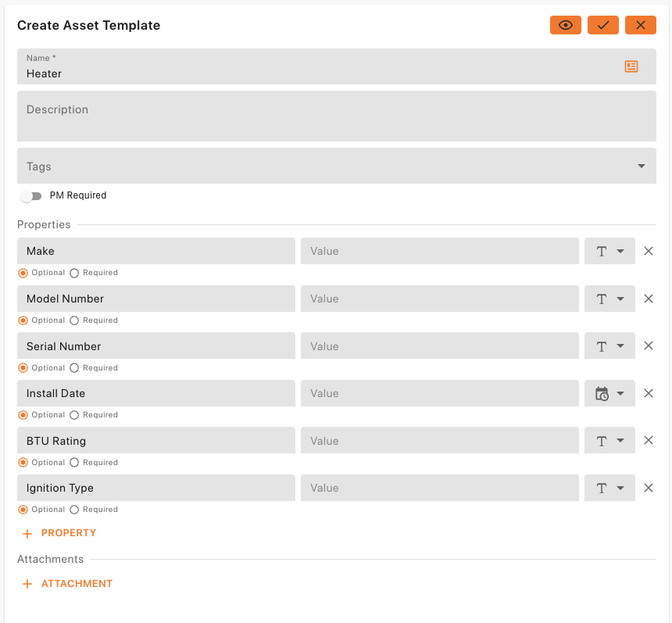Click the Value field for Model Number
This screenshot has height=623, width=672.
pos(440,299)
